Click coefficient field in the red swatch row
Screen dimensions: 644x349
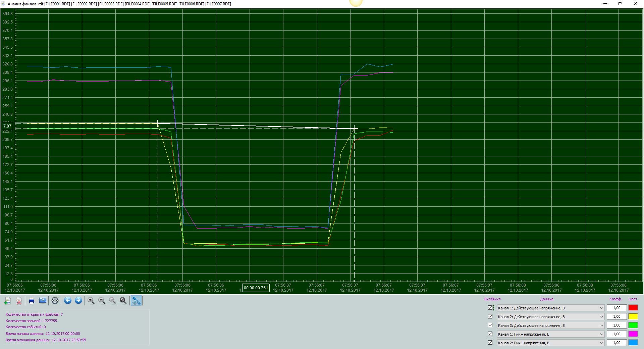tap(616, 308)
